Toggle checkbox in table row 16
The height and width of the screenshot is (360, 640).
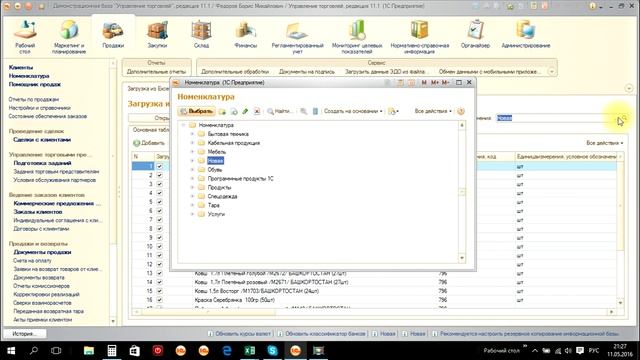[x=160, y=300]
